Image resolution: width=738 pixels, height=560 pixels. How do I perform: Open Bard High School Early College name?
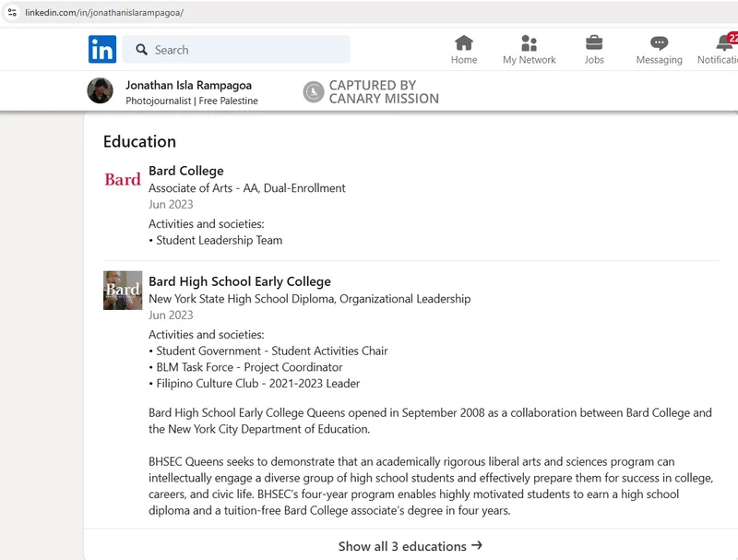(x=240, y=281)
